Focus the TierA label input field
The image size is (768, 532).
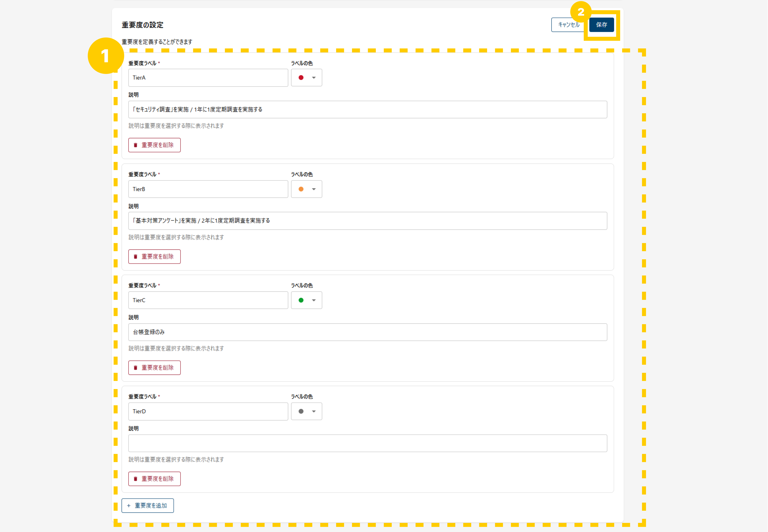pos(208,78)
